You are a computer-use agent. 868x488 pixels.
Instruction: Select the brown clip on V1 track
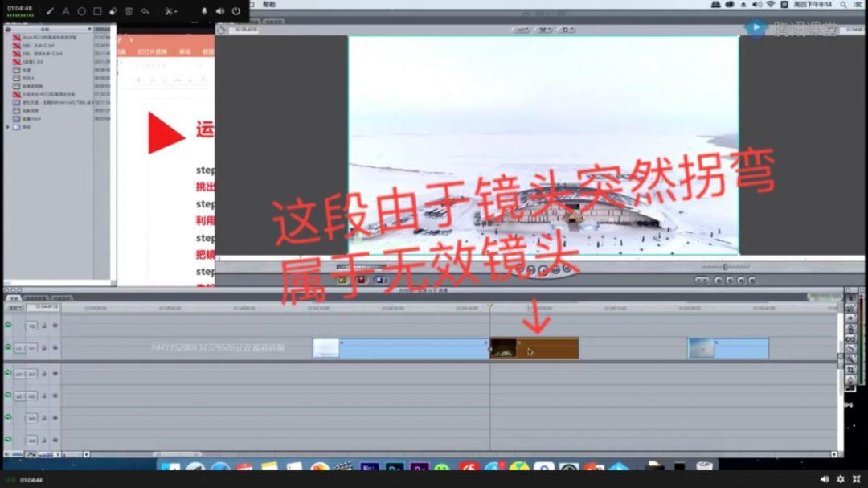[534, 348]
